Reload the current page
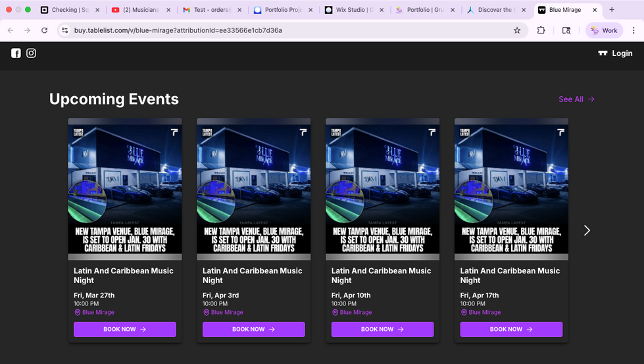Image resolution: width=644 pixels, height=364 pixels. [x=44, y=30]
